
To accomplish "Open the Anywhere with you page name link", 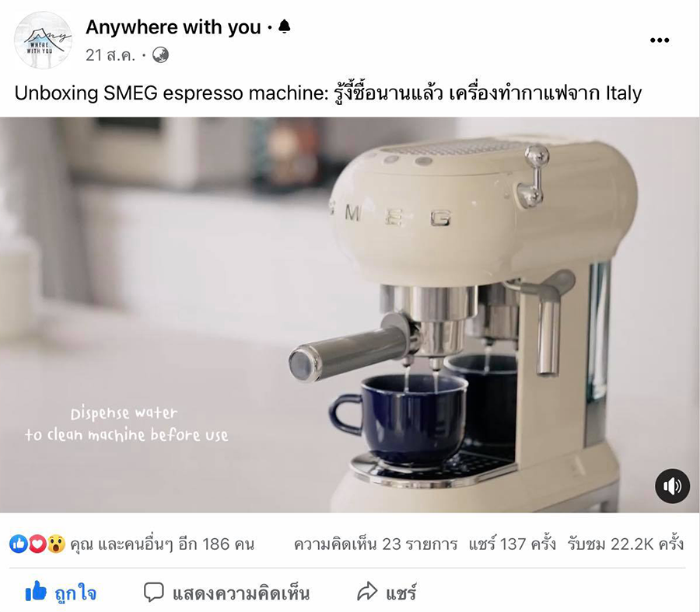I will [x=173, y=27].
